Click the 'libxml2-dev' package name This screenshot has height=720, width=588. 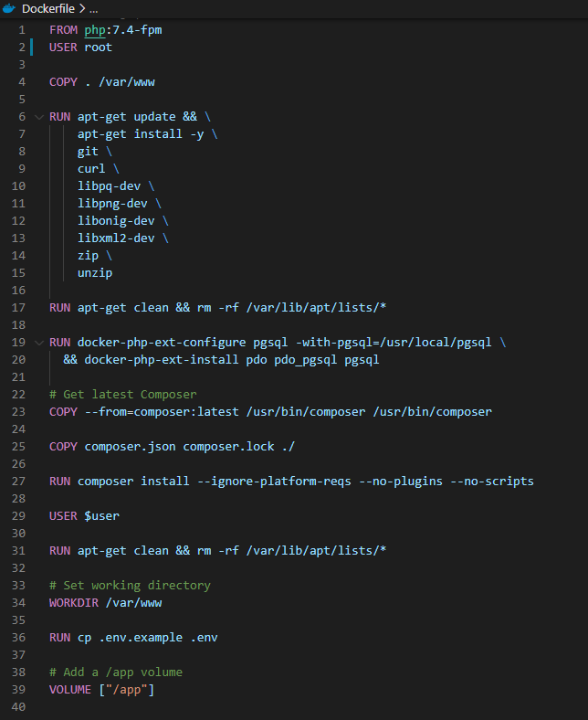[116, 238]
